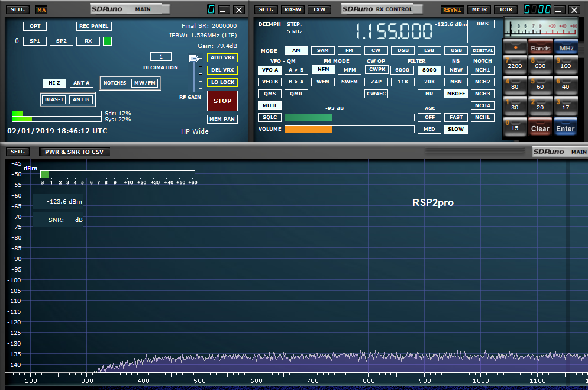Select the 2200 band key
588x390 pixels.
(x=515, y=65)
